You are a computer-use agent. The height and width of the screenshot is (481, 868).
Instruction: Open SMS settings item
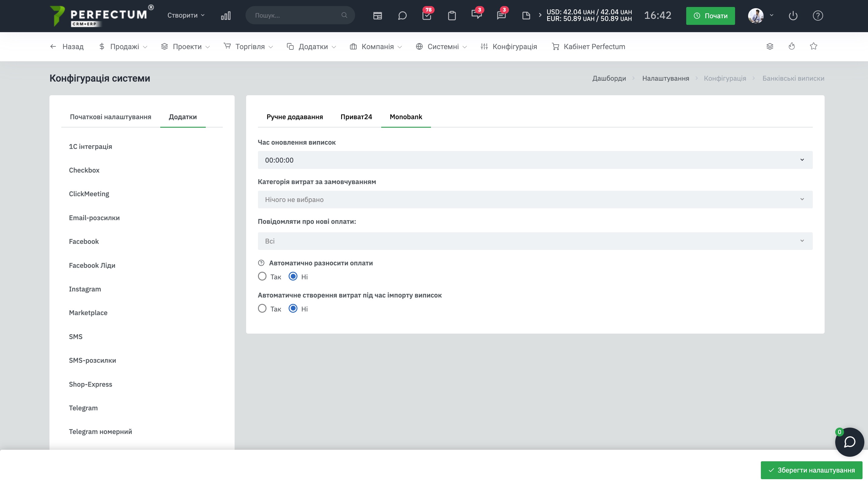(76, 337)
